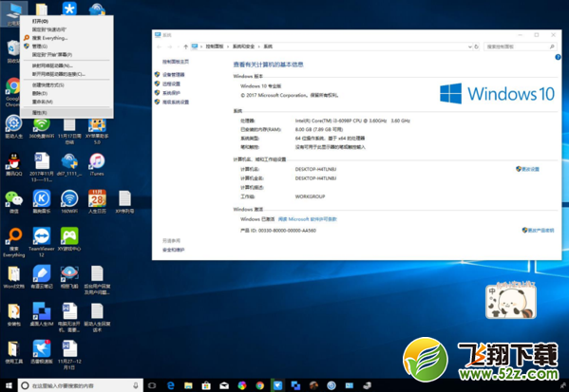Choose 固定到"开始"屏幕(P) menu entry
Viewport: 569px width, 392px height.
(52, 54)
